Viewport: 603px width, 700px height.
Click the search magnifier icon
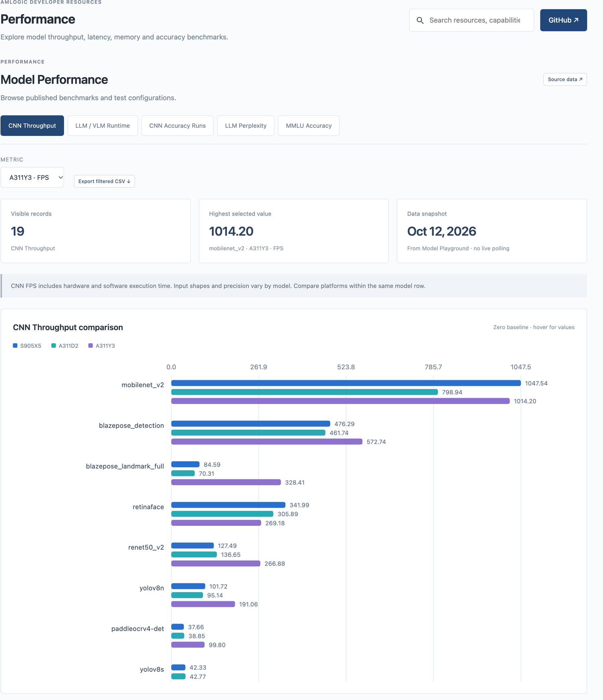[x=420, y=20]
